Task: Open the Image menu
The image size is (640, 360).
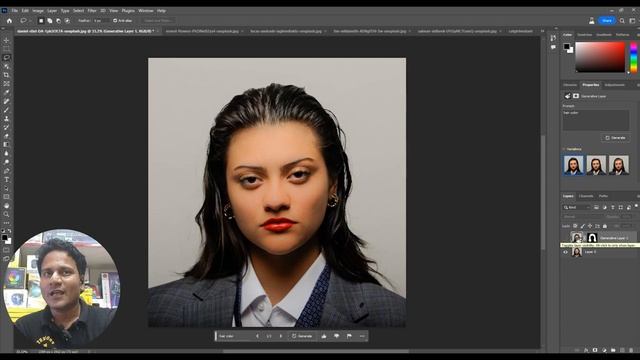Action: click(38, 11)
